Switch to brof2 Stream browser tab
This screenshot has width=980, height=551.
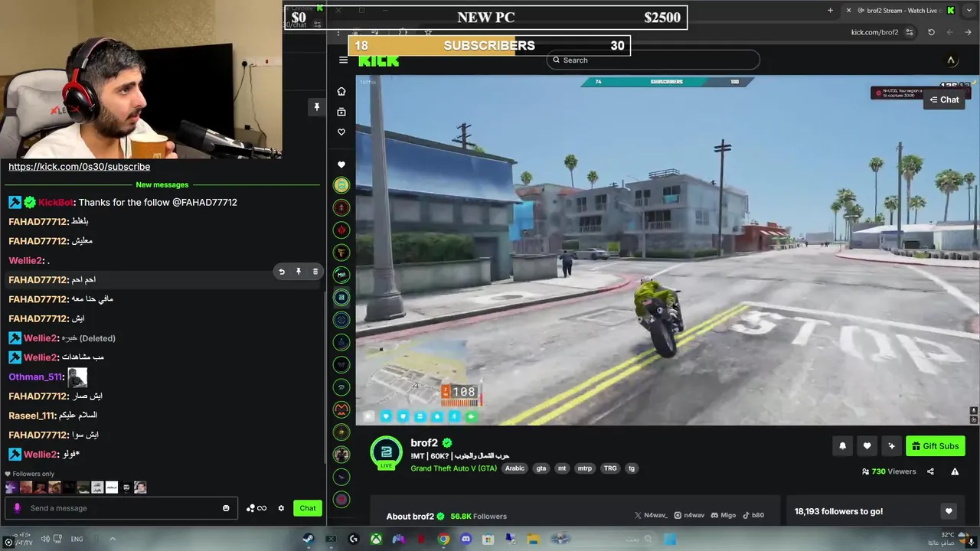pos(900,10)
